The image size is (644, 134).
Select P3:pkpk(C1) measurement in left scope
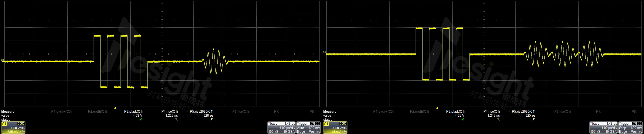click(133, 112)
